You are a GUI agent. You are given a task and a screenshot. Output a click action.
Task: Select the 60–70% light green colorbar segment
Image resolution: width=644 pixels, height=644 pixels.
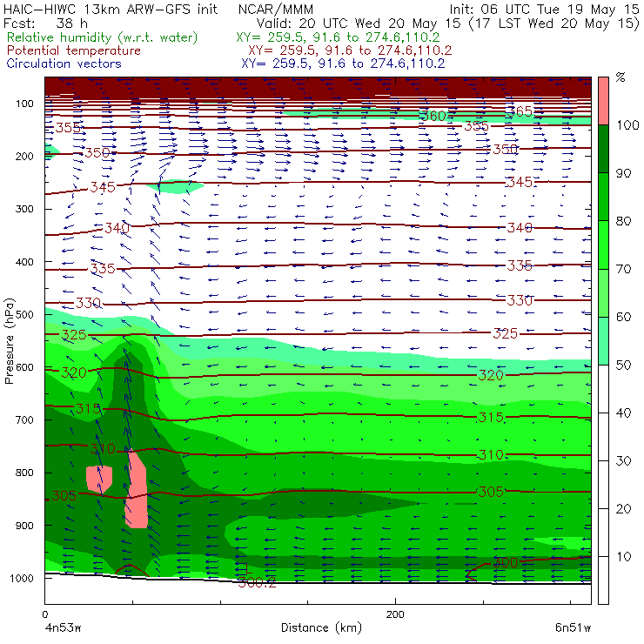point(603,292)
